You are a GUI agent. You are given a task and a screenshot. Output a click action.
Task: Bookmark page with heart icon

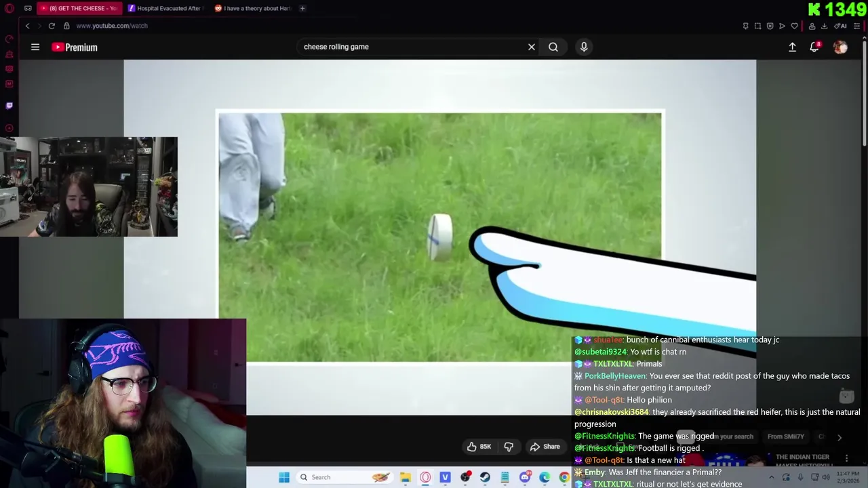794,26
